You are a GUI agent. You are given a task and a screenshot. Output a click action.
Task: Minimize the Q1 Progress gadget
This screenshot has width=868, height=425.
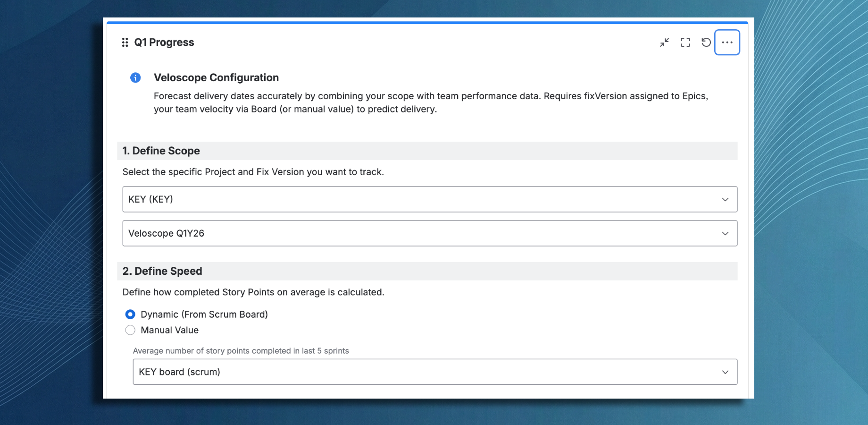coord(664,42)
